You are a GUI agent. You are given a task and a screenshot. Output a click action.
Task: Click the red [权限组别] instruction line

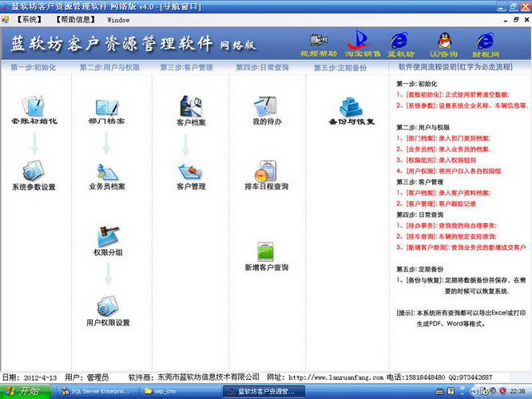point(436,160)
